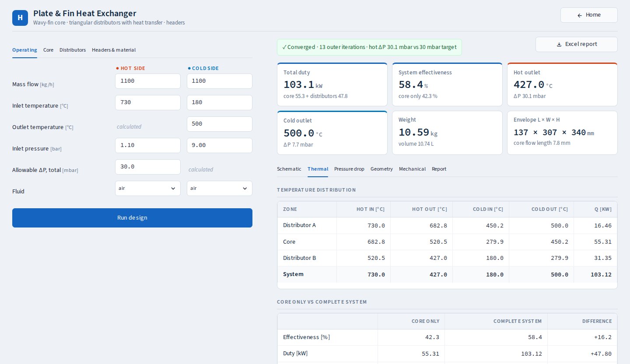
Task: Click the Hot outlet 427.0 card
Action: (x=562, y=84)
